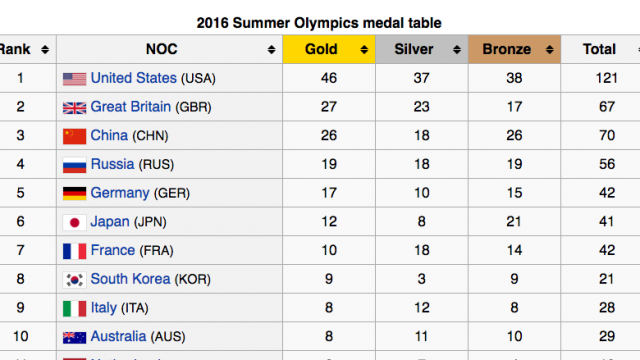Viewport: 640px width, 360px height.
Task: Click the gold-colored Gold header cell
Action: [329, 49]
